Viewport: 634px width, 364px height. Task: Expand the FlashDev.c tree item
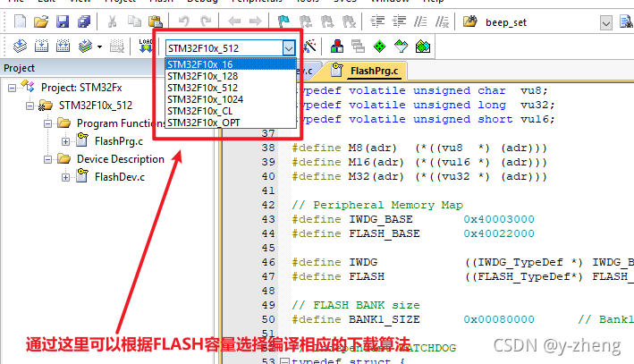65,177
